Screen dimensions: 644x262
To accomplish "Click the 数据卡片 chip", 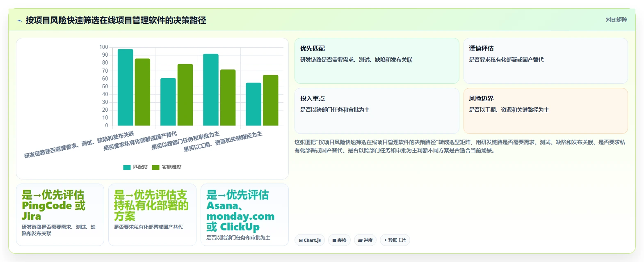I will point(395,240).
